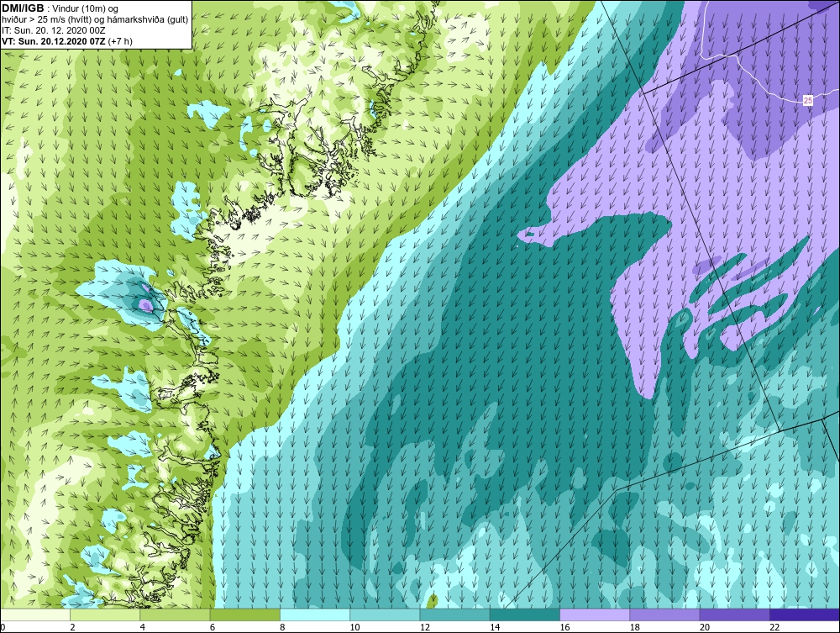
Task: Click the legend tick label 12
Action: (424, 627)
